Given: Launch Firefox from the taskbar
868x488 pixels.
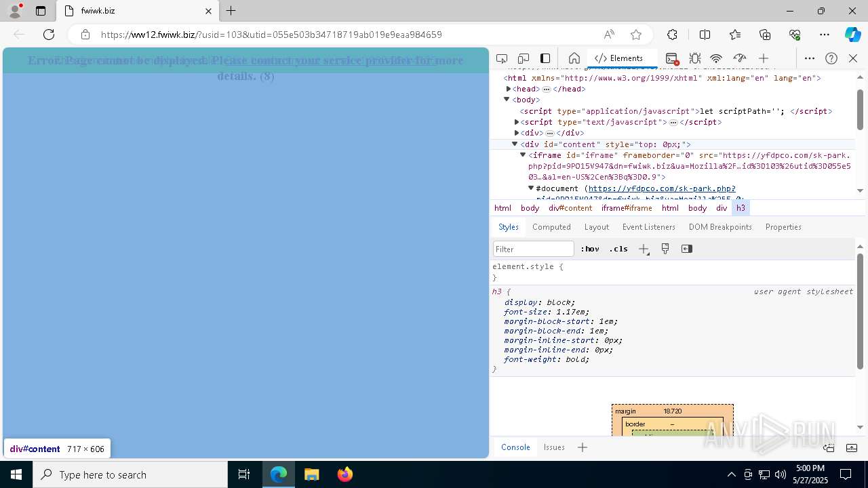Looking at the screenshot, I should pyautogui.click(x=345, y=474).
